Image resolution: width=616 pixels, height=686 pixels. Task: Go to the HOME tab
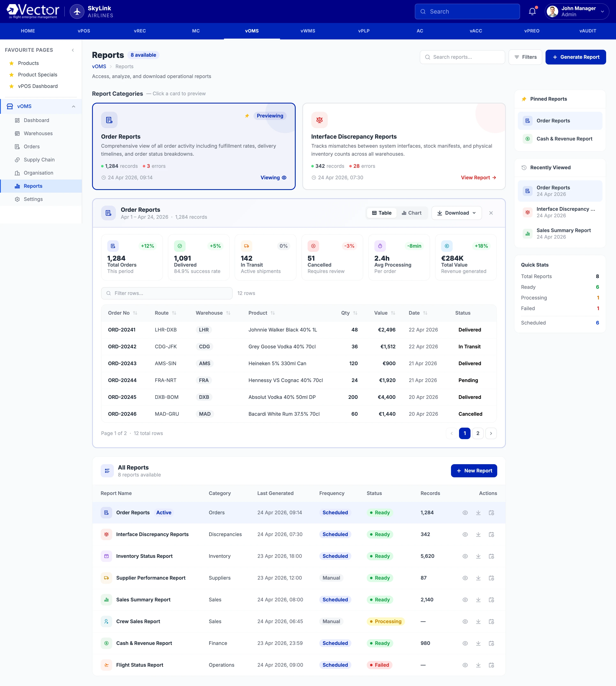(28, 31)
